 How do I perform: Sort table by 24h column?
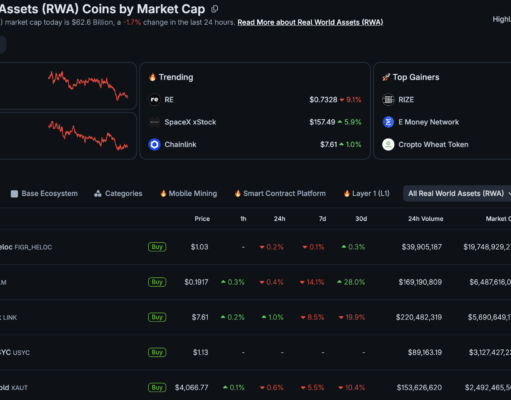[279, 219]
